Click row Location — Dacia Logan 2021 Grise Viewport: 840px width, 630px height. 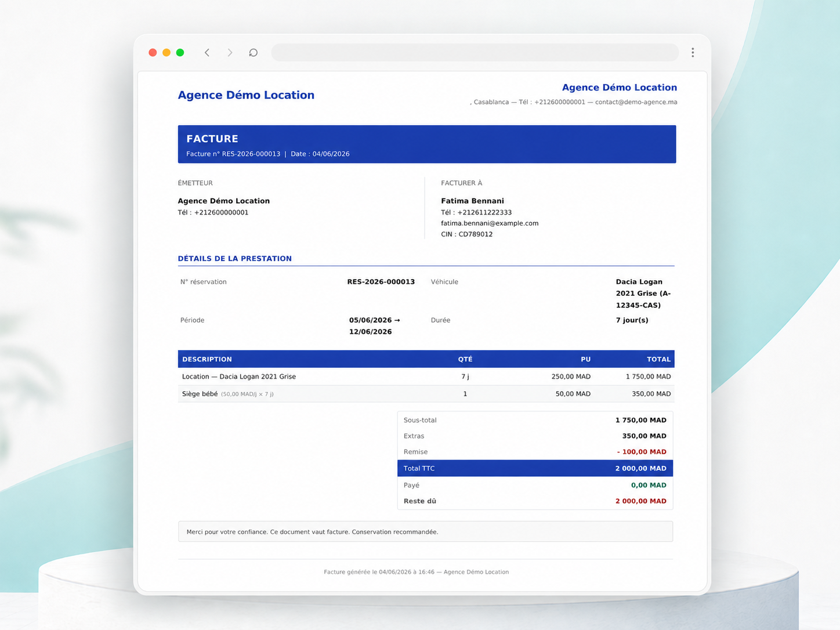coord(239,377)
